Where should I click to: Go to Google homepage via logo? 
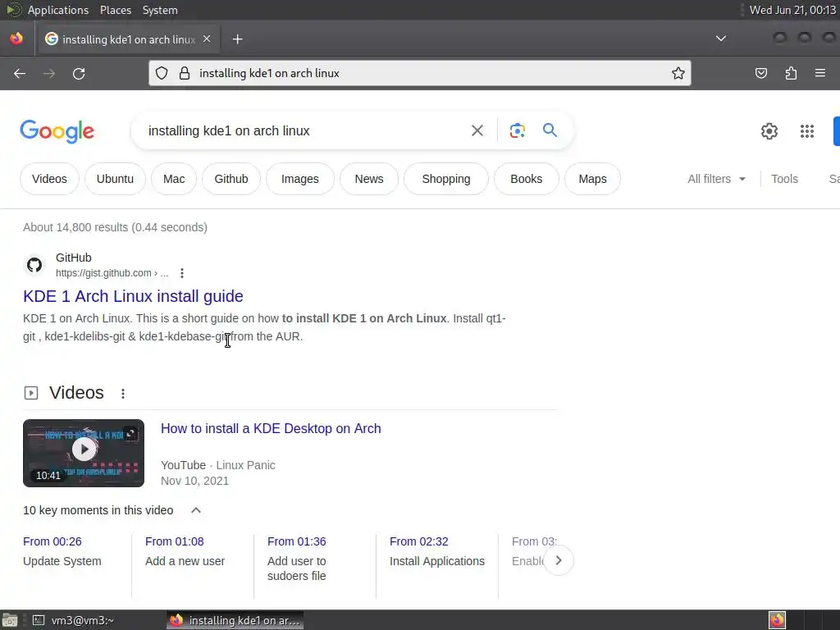coord(57,131)
